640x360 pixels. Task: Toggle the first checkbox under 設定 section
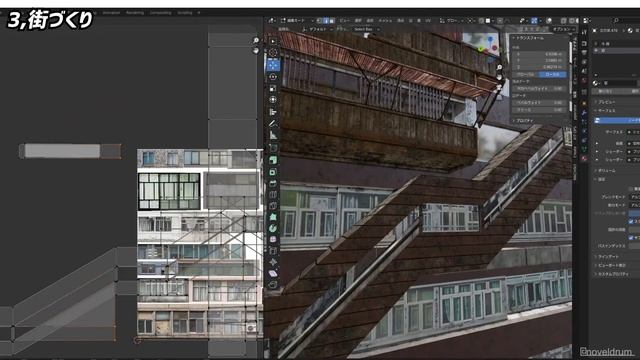click(631, 189)
